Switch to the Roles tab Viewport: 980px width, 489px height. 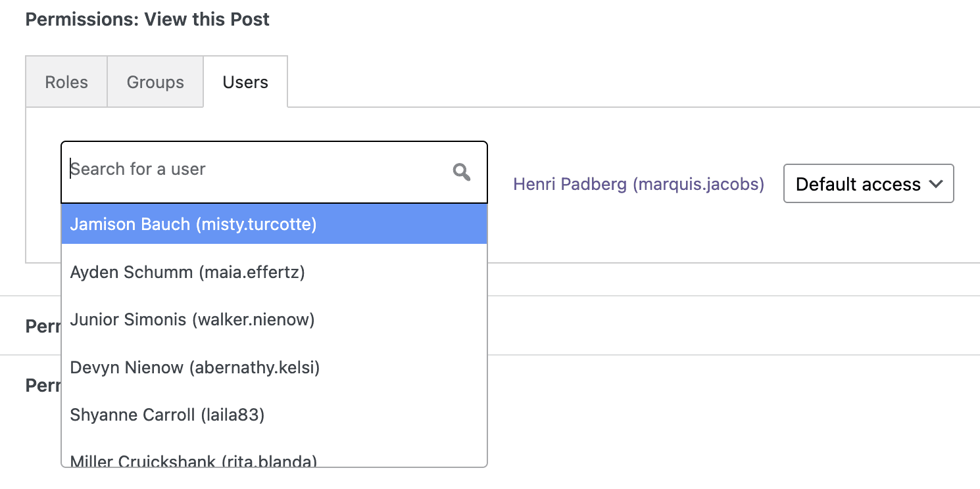66,82
